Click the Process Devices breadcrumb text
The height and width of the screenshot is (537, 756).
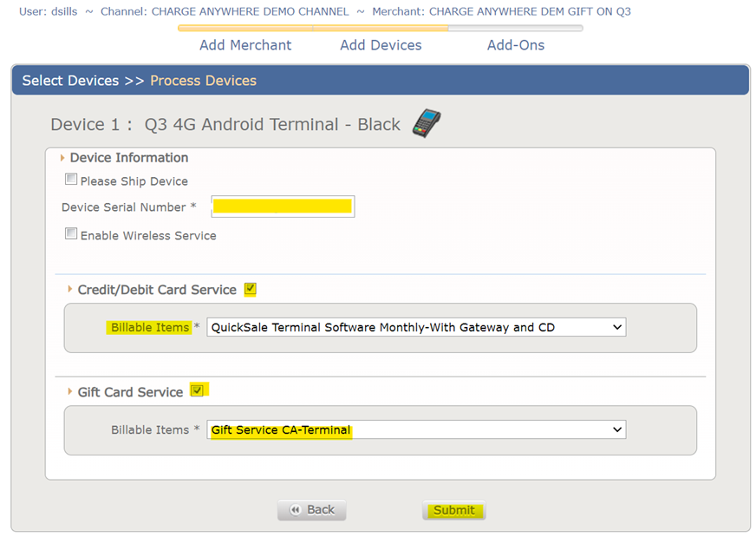click(203, 81)
